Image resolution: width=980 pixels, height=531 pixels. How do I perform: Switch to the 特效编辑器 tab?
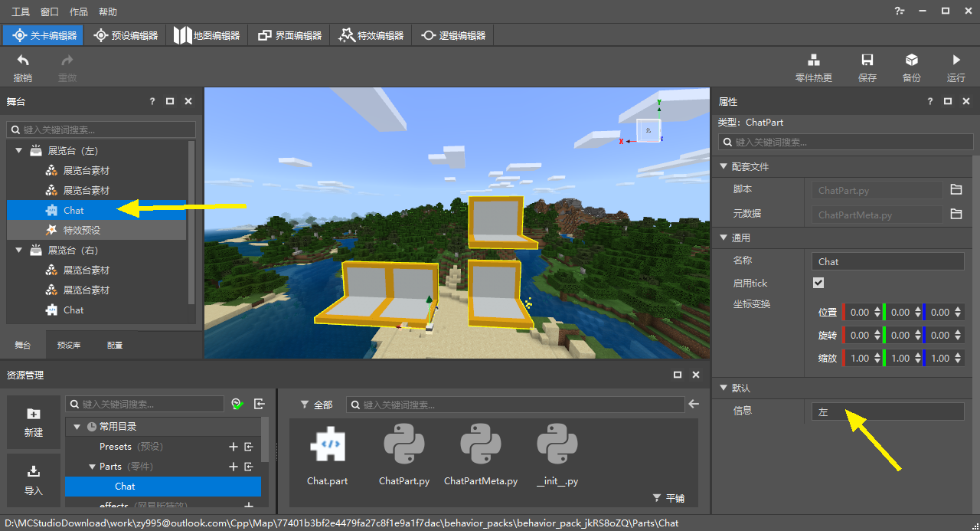coord(371,35)
